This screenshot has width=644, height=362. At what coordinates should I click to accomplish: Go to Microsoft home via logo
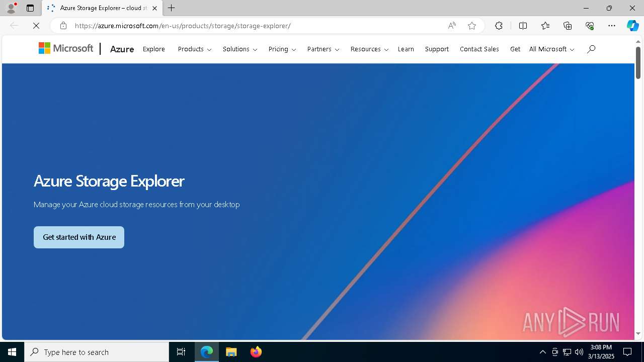coord(66,48)
